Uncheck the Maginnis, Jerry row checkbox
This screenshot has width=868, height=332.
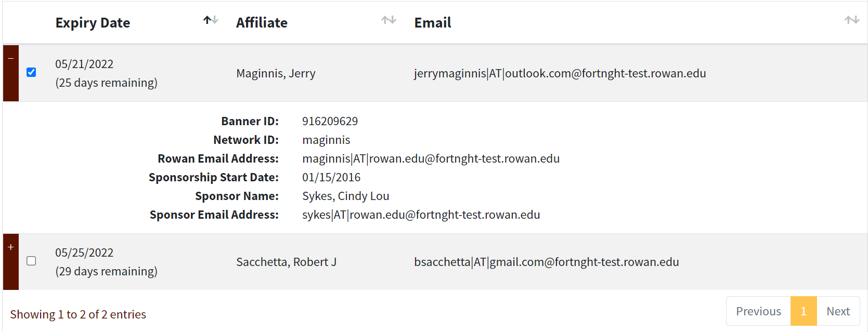[x=31, y=72]
